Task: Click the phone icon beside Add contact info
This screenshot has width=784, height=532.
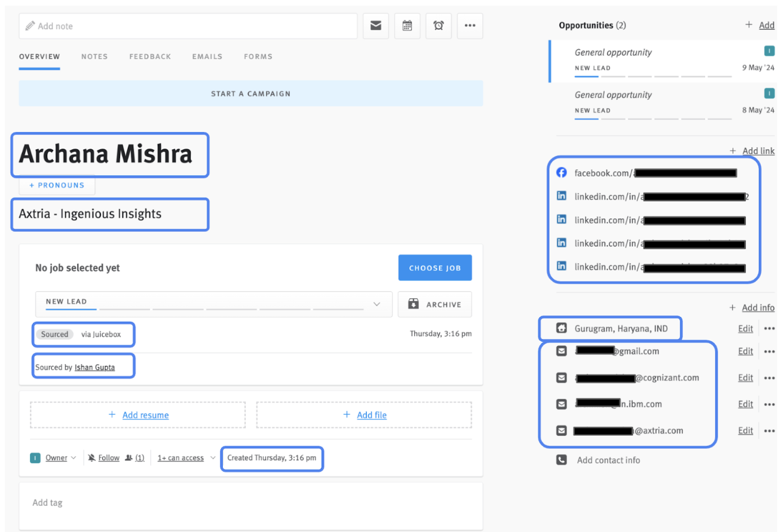Action: tap(561, 460)
